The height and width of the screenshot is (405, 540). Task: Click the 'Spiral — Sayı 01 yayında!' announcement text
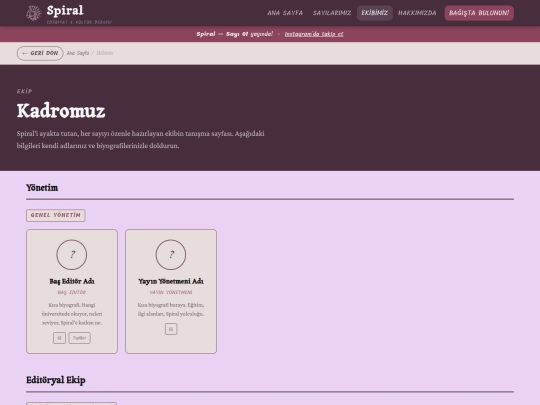point(235,34)
